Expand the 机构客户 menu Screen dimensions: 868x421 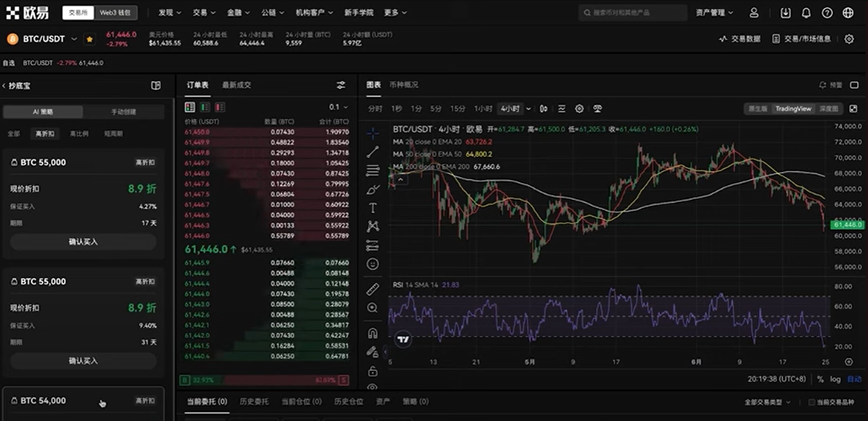click(x=314, y=13)
